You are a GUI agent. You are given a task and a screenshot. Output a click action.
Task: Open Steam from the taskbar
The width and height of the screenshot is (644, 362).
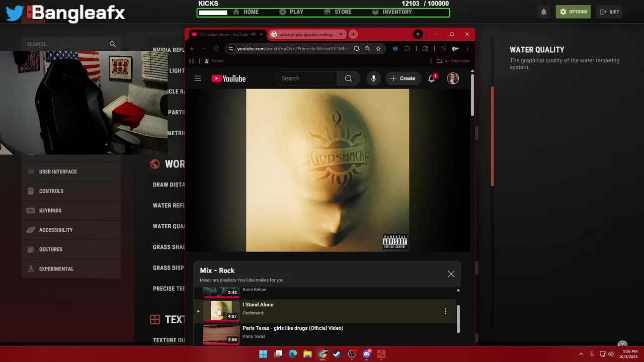point(337,354)
